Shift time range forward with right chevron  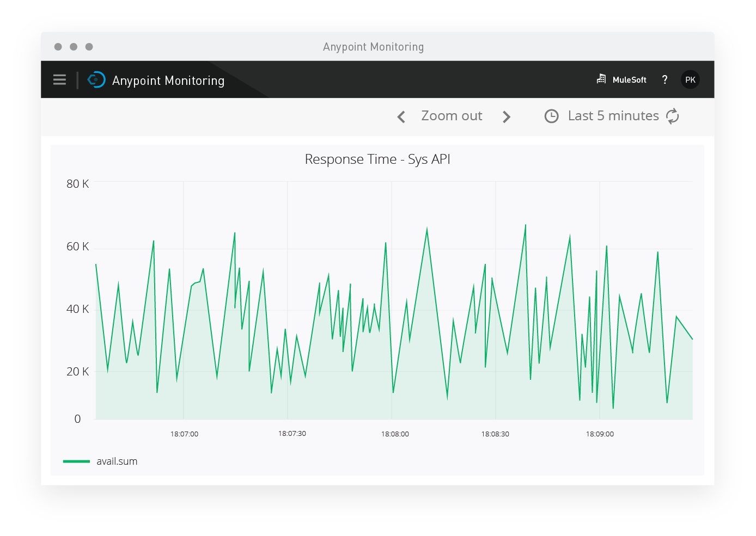pyautogui.click(x=507, y=116)
